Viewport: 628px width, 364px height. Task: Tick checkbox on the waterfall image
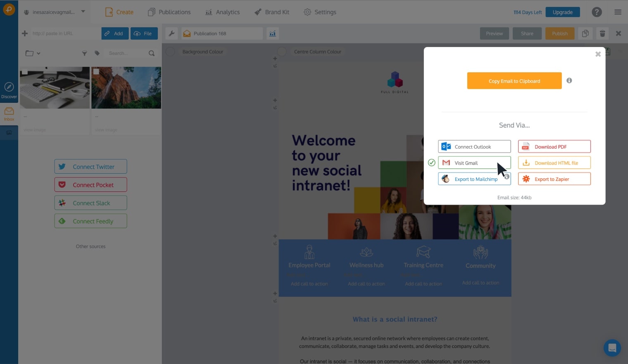click(96, 71)
